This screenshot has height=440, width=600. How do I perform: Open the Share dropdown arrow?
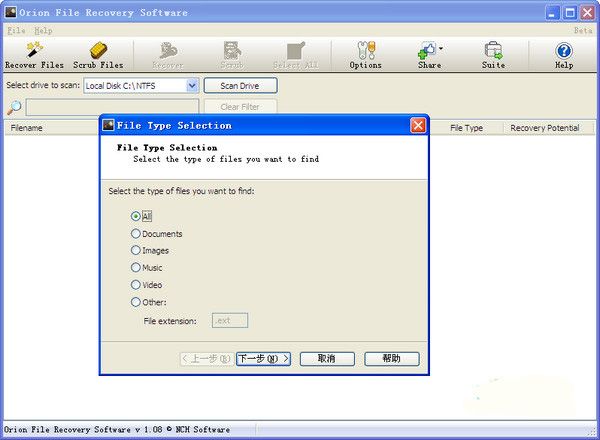441,48
